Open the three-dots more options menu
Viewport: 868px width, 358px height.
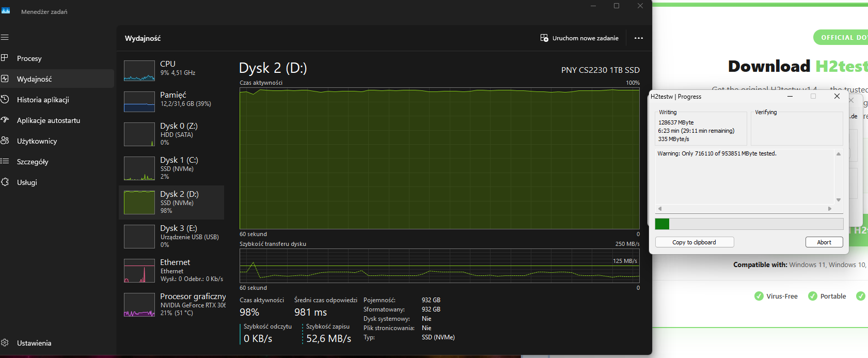tap(639, 38)
